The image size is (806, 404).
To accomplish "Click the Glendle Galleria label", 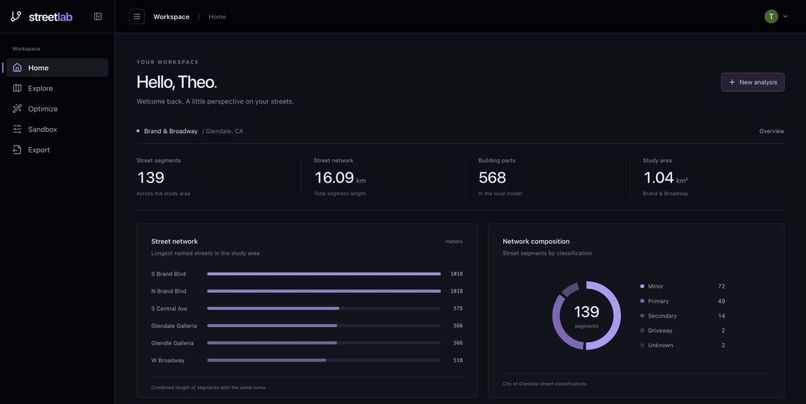I will tap(172, 343).
